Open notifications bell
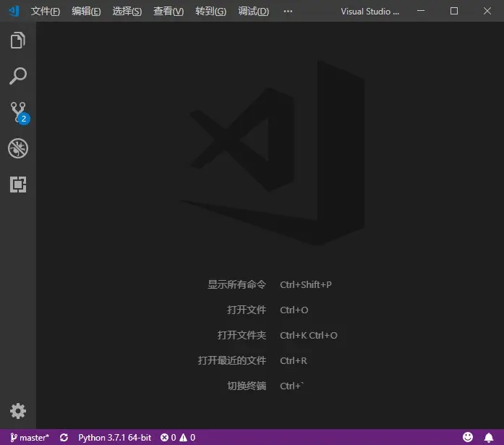Screen dimensions: 504x445 pyautogui.click(x=489, y=437)
